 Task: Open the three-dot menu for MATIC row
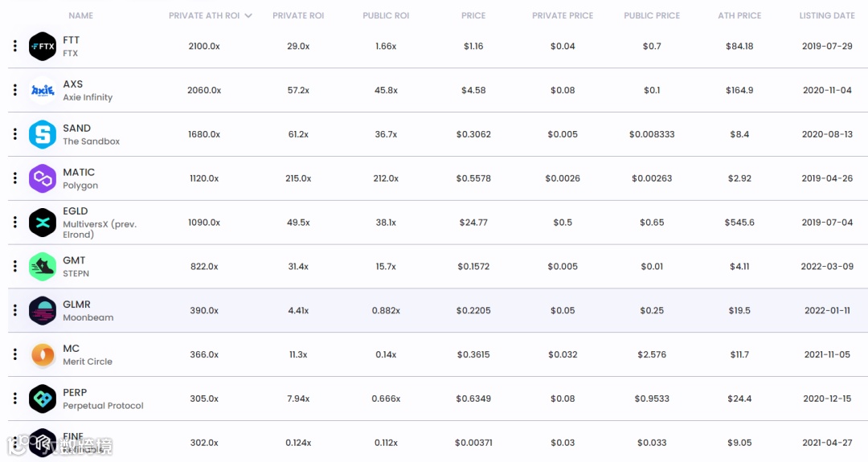(x=15, y=178)
